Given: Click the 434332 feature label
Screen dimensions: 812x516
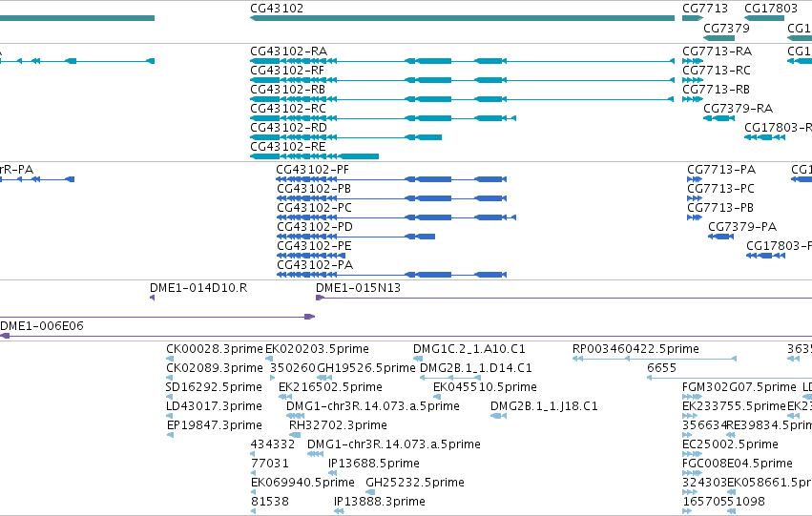Looking at the screenshot, I should 272,445.
